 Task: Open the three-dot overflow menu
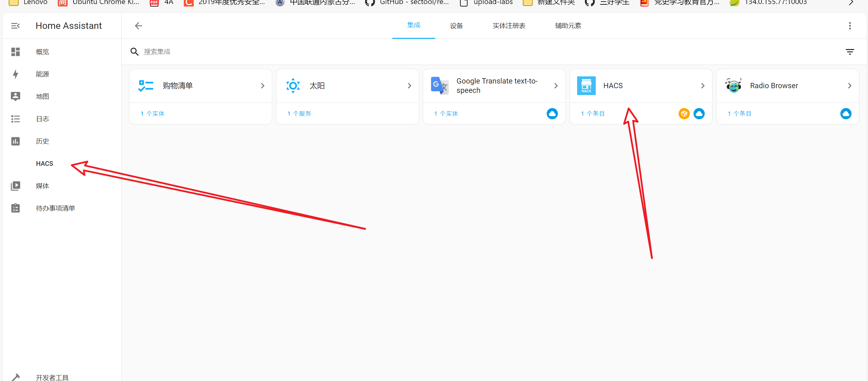pos(850,26)
